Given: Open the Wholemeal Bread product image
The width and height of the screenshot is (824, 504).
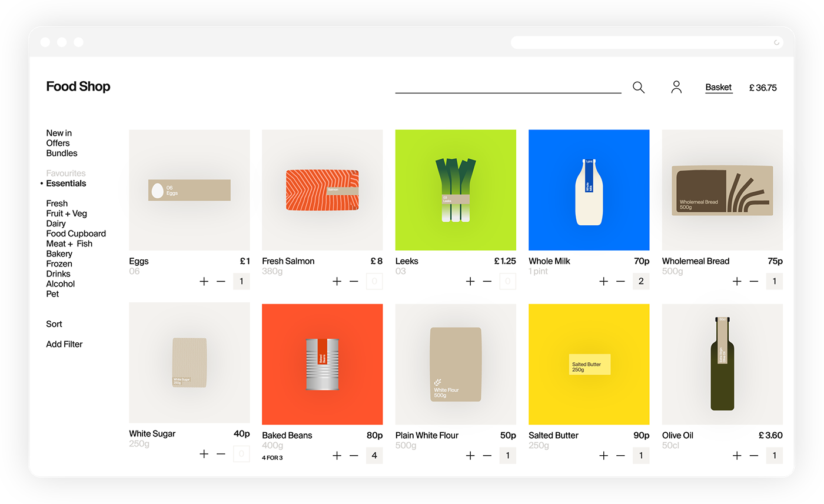Looking at the screenshot, I should [722, 190].
